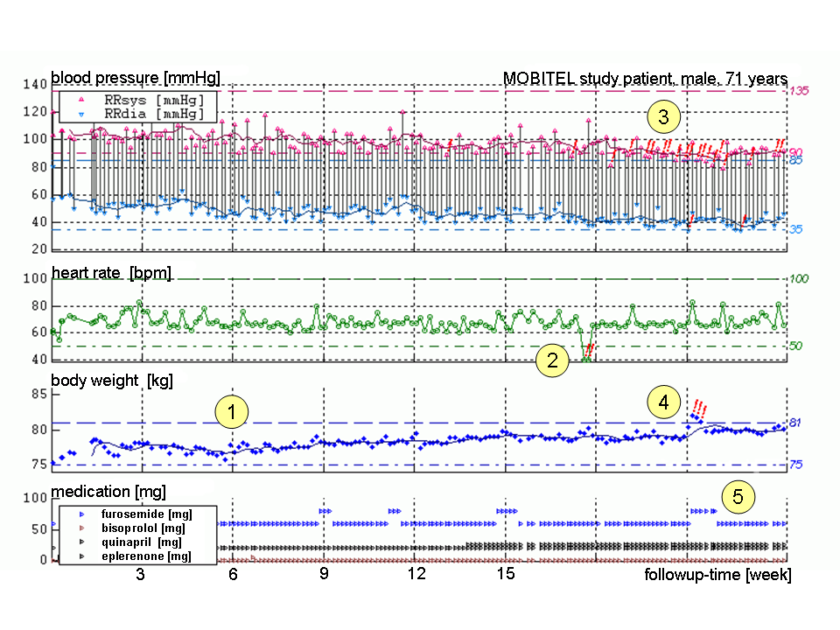Click the MOBITEL study patient title text
Screen dimensions: 840x630
point(645,78)
